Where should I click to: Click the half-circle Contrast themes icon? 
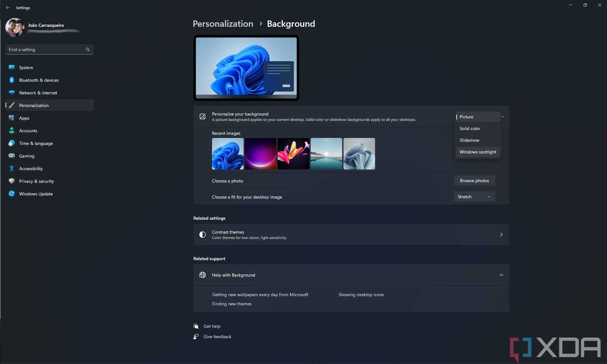point(202,235)
